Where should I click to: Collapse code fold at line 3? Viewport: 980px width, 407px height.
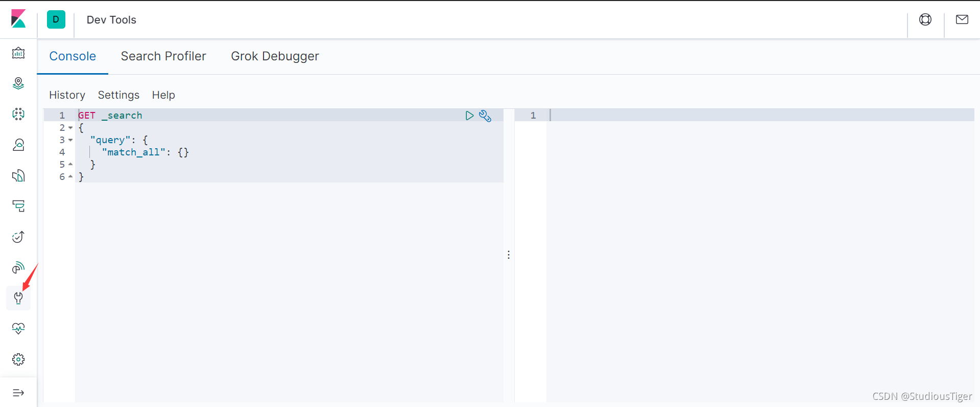click(x=70, y=140)
